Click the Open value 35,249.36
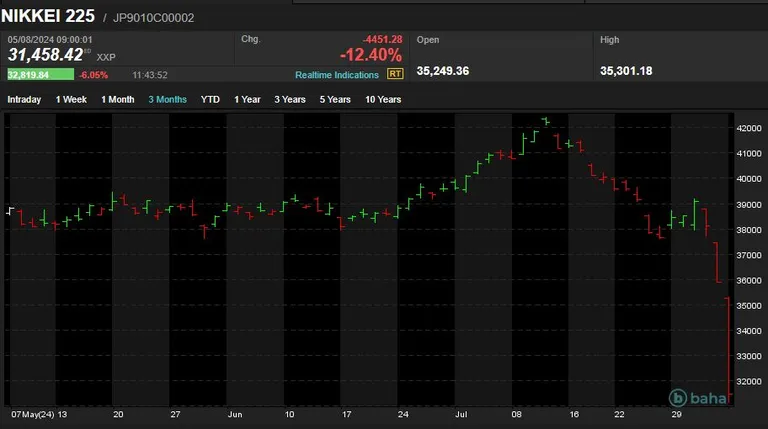The width and height of the screenshot is (768, 429). (443, 71)
